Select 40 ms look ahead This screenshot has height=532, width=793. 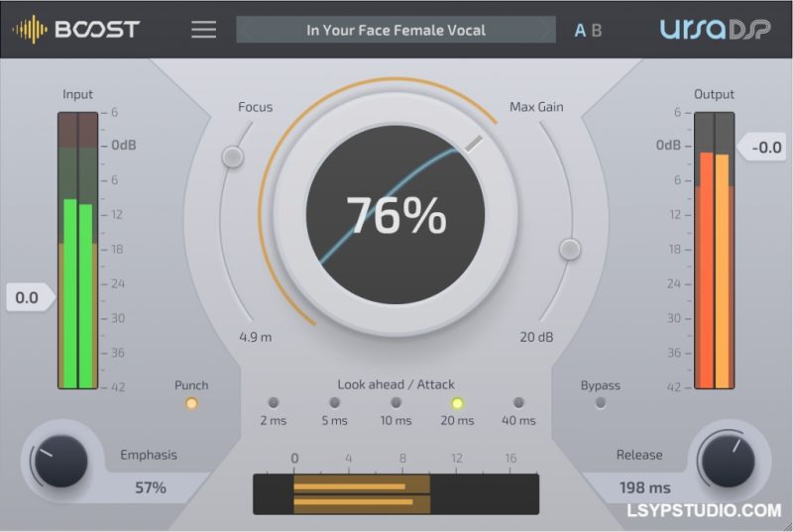[518, 403]
